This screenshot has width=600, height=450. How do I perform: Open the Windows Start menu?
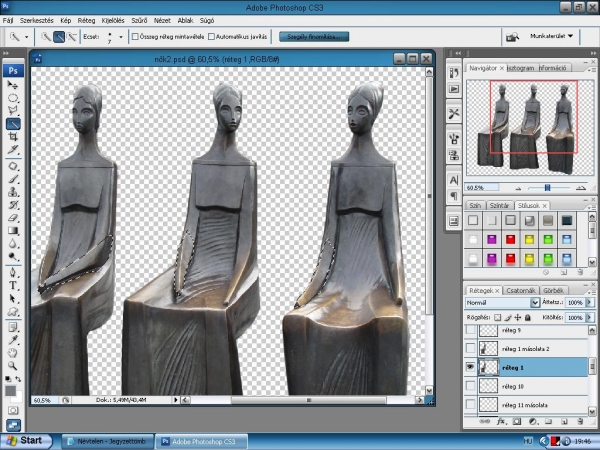(26, 440)
